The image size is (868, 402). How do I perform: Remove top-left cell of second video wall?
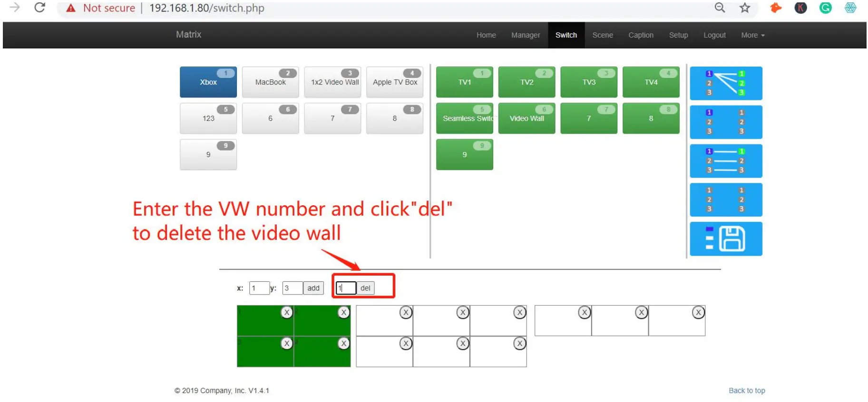coord(406,312)
